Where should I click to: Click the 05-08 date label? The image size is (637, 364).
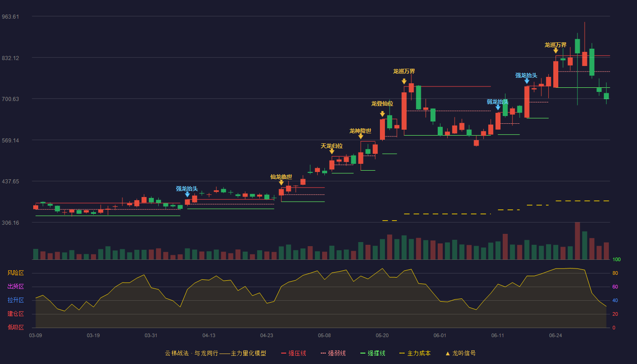click(324, 335)
